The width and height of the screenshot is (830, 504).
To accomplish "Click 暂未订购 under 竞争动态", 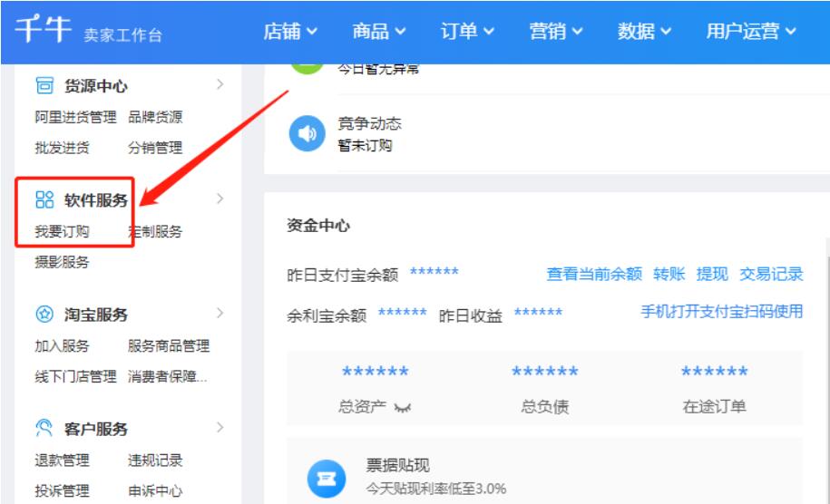I will (365, 145).
